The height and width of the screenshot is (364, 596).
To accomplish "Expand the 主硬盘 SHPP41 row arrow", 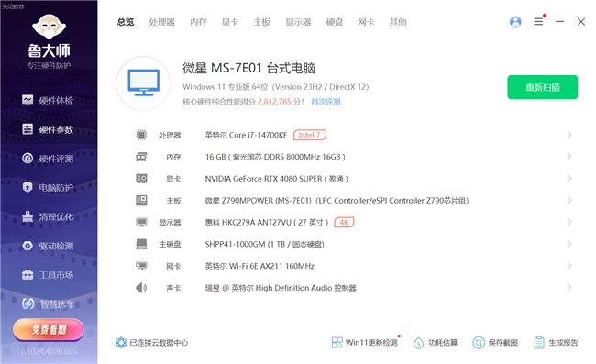I will click(x=569, y=244).
